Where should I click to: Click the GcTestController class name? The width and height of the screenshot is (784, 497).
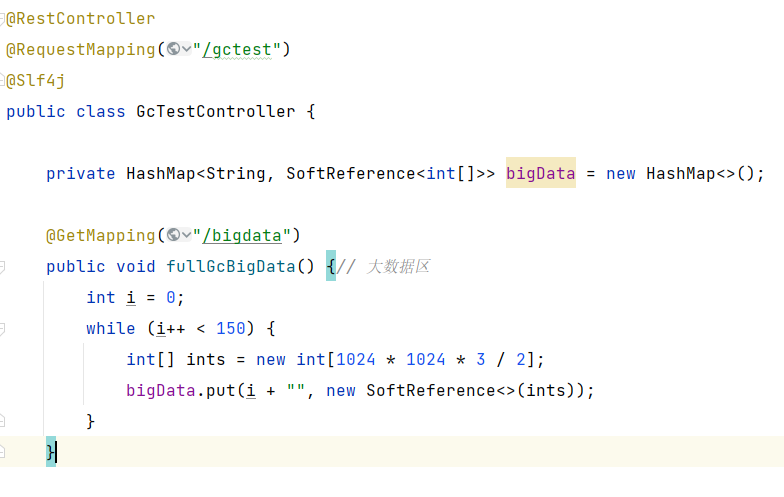click(x=215, y=111)
